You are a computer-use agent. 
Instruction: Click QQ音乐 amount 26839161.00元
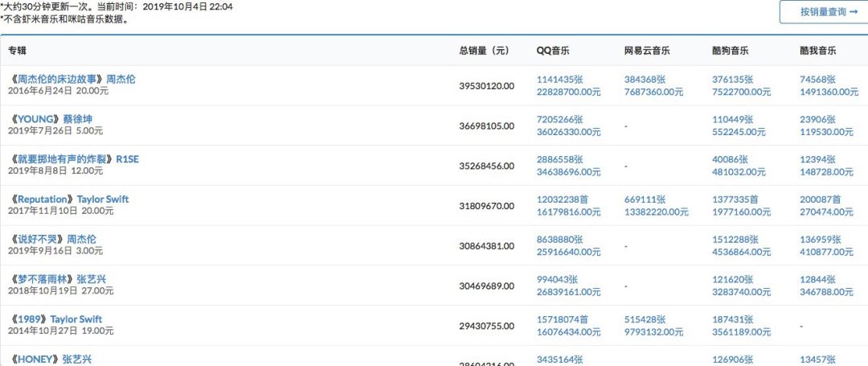pos(568,292)
